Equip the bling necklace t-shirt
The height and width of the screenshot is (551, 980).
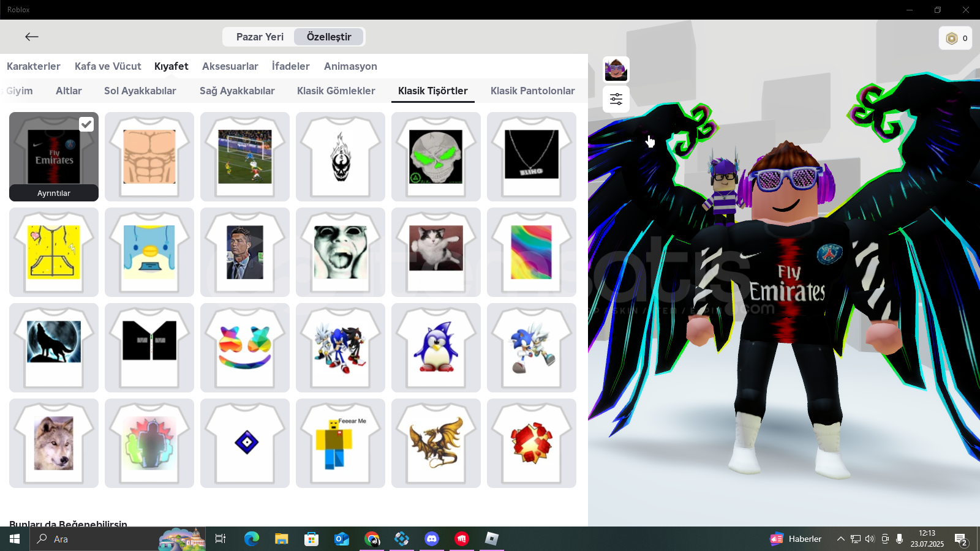(x=532, y=157)
